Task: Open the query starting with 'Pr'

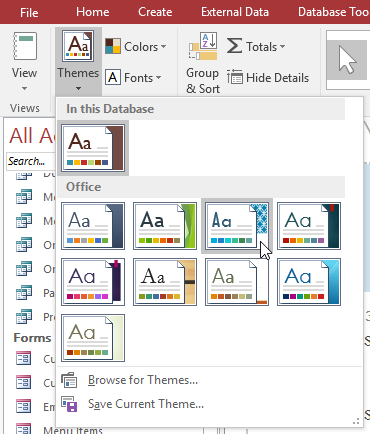Action: (35, 317)
